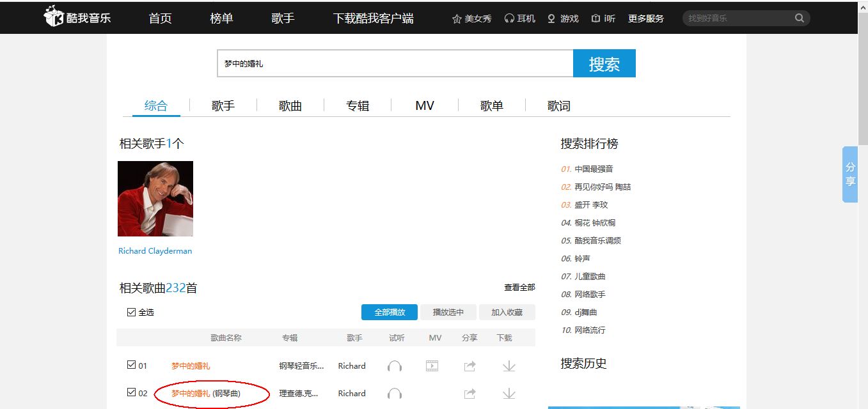Viewport: 868px width, 409px height.
Task: Listen to song 01 via headphone icon
Action: tap(395, 366)
